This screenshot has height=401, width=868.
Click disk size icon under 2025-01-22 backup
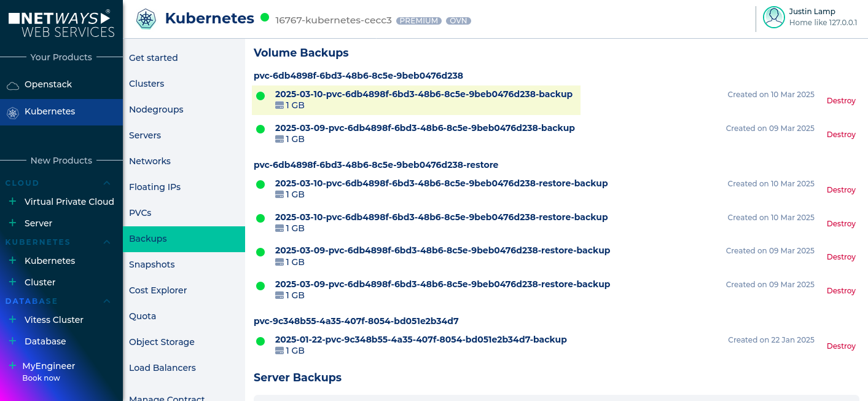[x=280, y=351]
